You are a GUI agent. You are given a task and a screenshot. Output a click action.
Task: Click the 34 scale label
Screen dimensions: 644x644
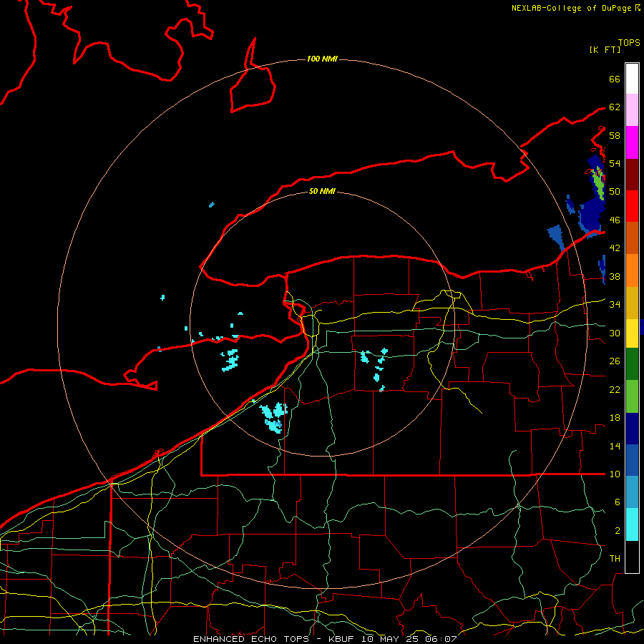pos(615,305)
